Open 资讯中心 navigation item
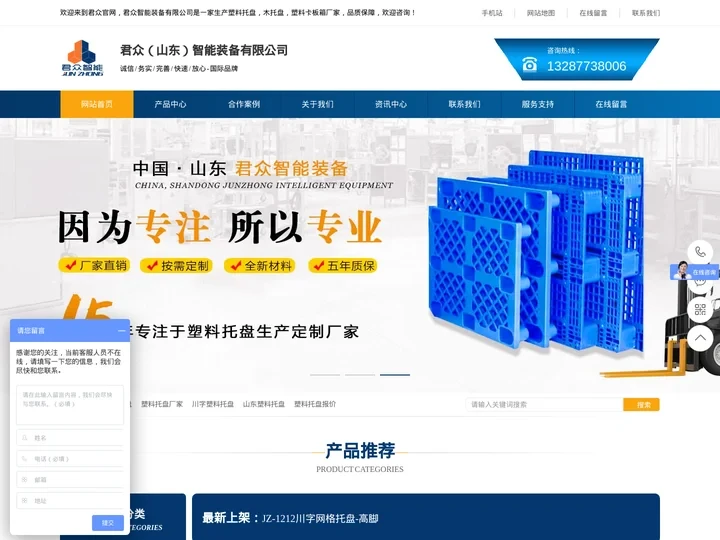720x540 pixels. (x=391, y=104)
